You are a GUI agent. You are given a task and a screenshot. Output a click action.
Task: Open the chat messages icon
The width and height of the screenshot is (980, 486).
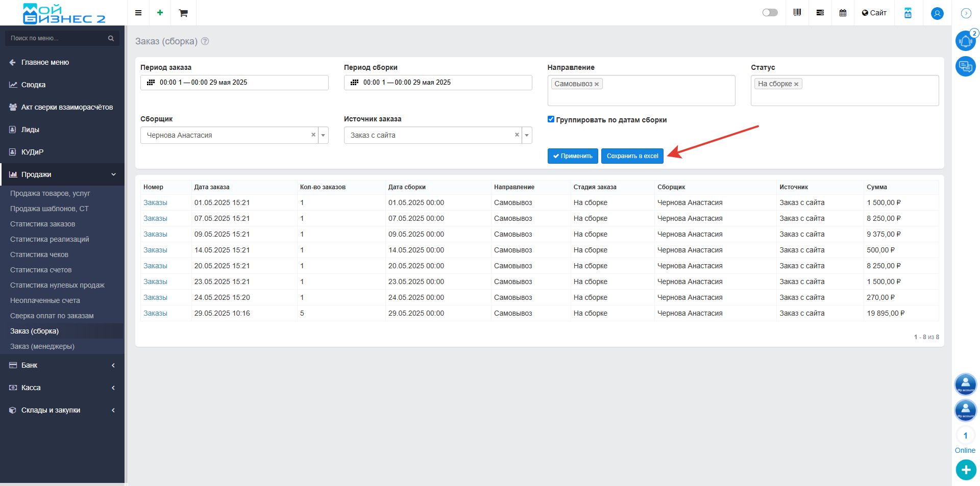[966, 66]
